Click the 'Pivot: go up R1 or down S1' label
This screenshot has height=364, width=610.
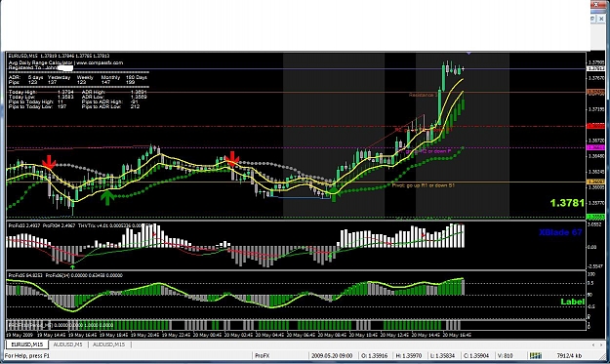pyautogui.click(x=423, y=185)
